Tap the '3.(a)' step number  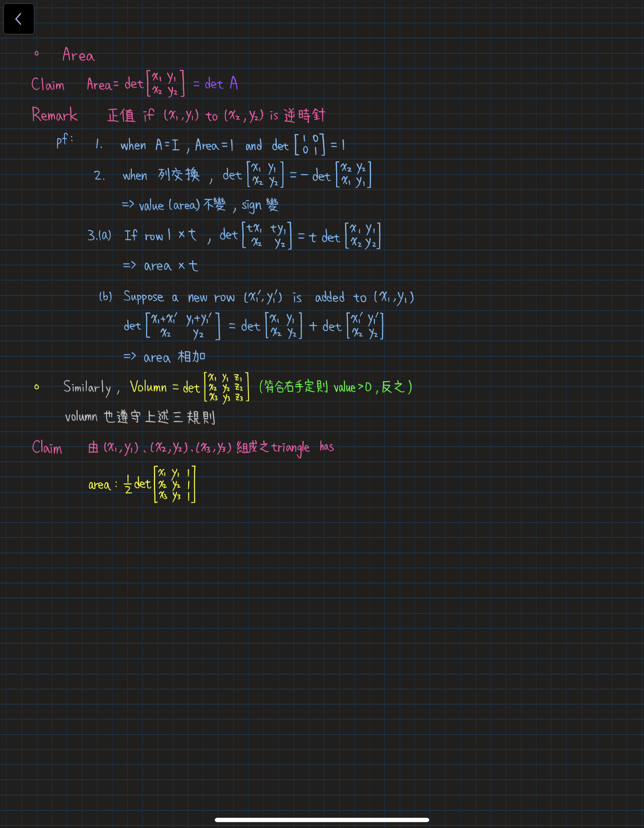pyautogui.click(x=99, y=235)
